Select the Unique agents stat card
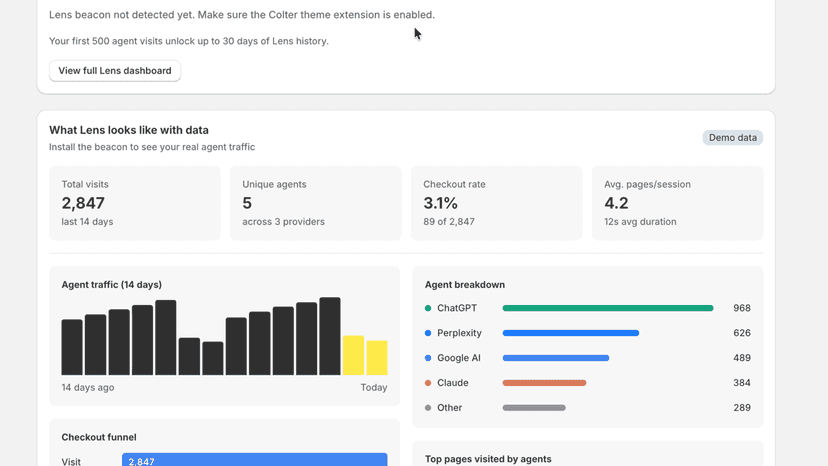This screenshot has width=828, height=466. pos(316,203)
